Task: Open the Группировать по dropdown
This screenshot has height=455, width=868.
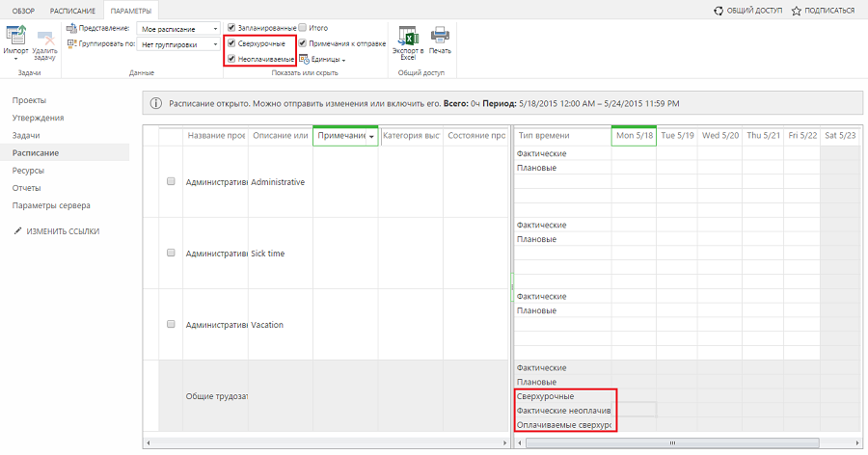Action: click(178, 44)
